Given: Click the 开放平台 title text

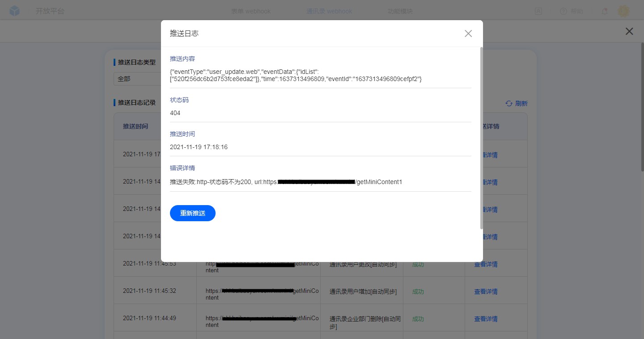Looking at the screenshot, I should 50,11.
